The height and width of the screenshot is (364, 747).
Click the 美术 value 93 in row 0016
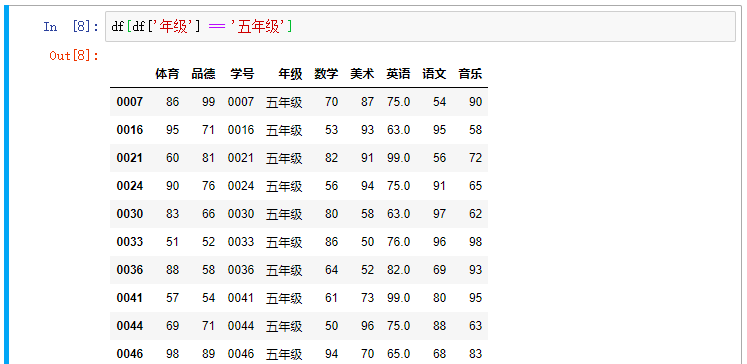click(x=367, y=130)
